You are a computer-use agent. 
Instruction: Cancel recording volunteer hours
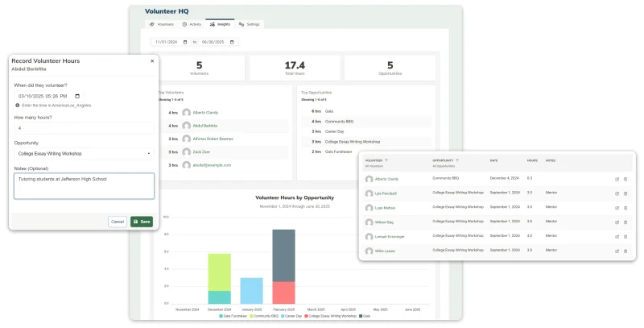[x=118, y=222]
